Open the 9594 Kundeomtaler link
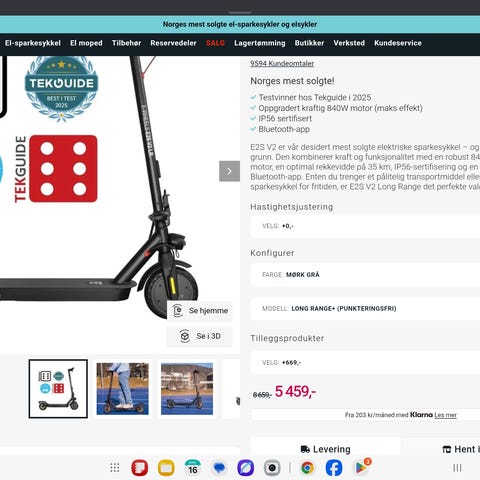Image resolution: width=480 pixels, height=480 pixels. (282, 63)
